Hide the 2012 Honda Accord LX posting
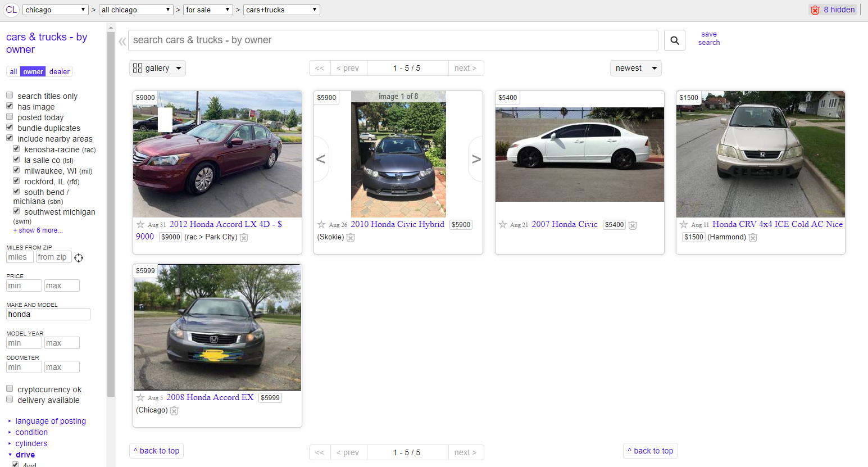The width and height of the screenshot is (868, 467). tap(244, 238)
